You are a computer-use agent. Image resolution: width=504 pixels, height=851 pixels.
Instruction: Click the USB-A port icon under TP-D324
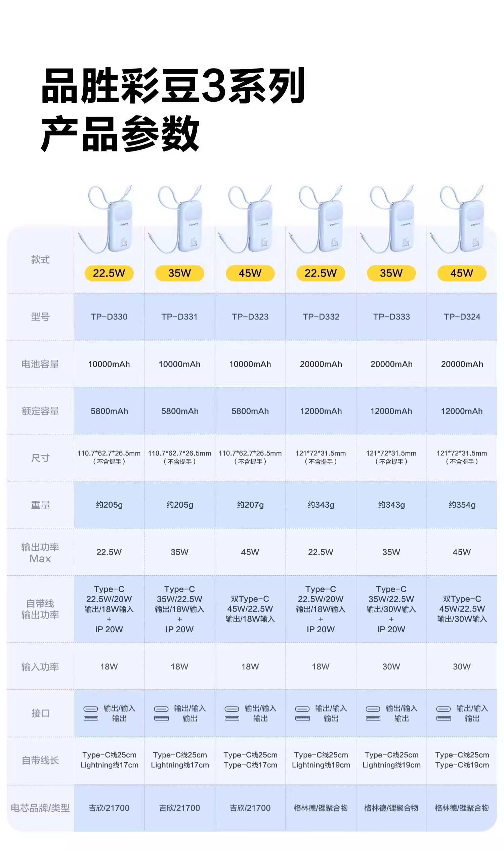pos(444,718)
